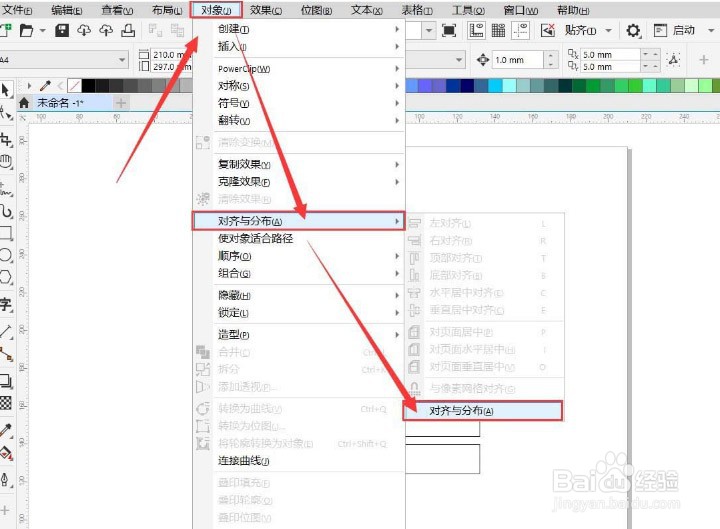720x529 pixels.
Task: Click the palette flyout arrow
Action: pos(29,85)
